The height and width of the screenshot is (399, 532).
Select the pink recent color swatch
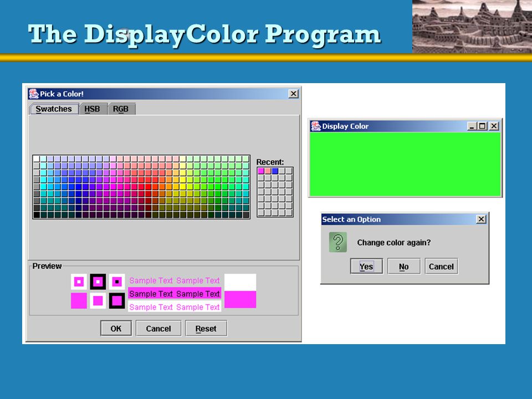point(268,171)
